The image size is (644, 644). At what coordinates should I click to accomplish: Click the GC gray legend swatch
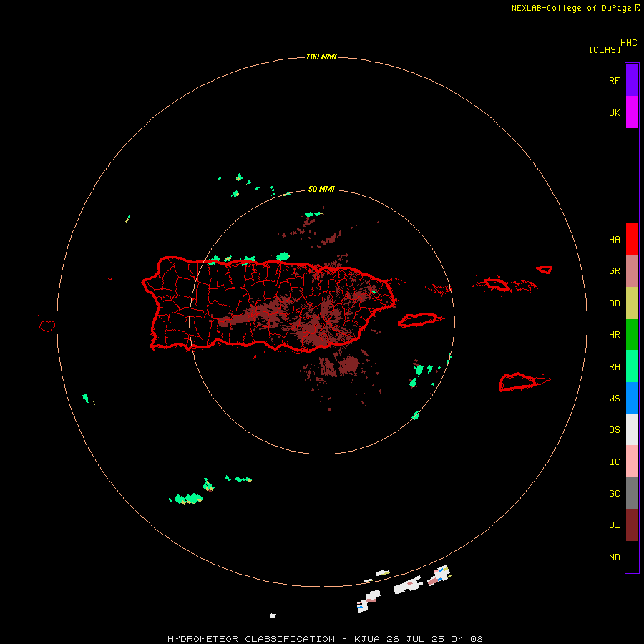(x=632, y=493)
